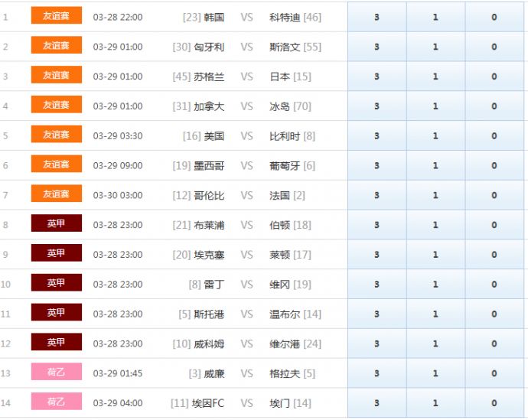Image resolution: width=528 pixels, height=420 pixels.
Task: Choose option 0 for 埃因FC vs 埃门
Action: (x=494, y=403)
